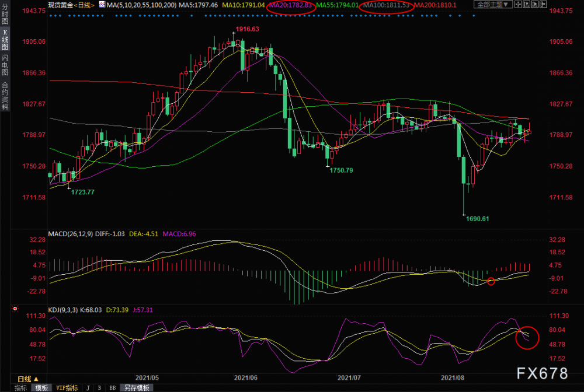Click the red target icon beside KDJ panel

click(x=15, y=309)
